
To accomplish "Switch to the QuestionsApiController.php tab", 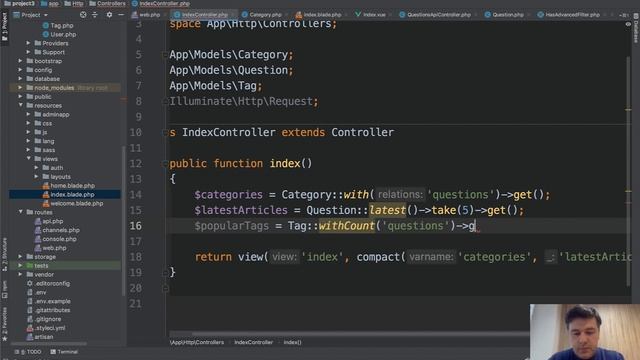I will click(x=435, y=15).
